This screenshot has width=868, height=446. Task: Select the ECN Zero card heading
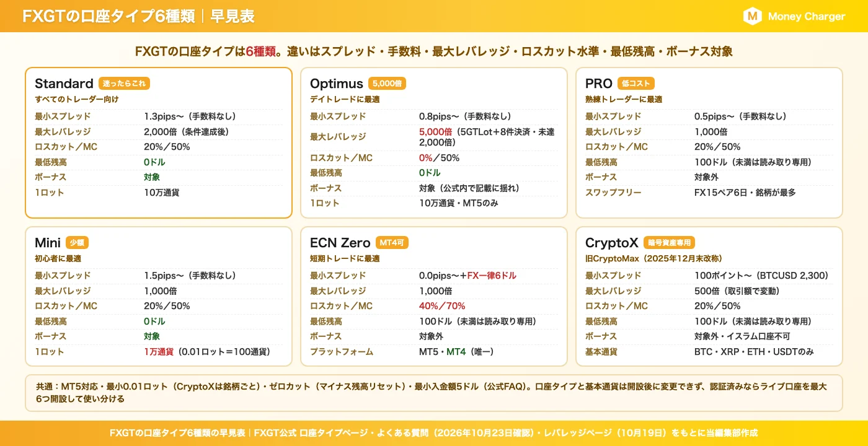point(340,243)
